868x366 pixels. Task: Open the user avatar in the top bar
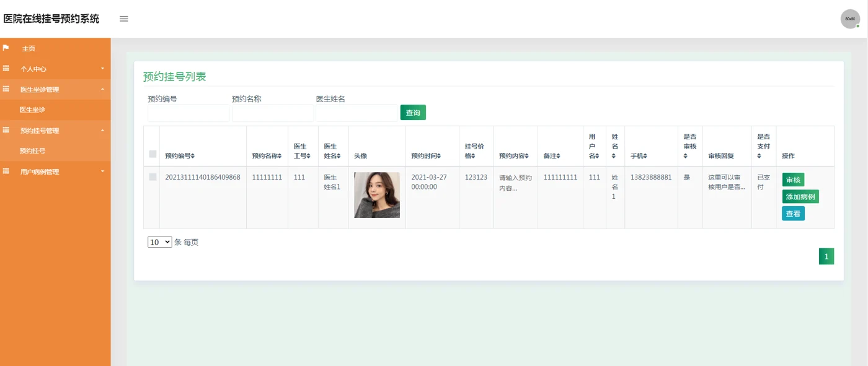pos(850,19)
